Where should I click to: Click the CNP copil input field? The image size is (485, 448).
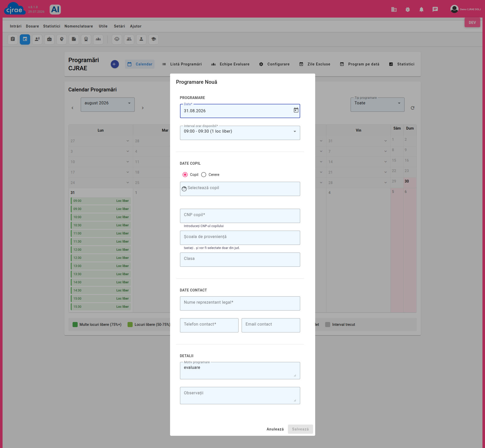(x=240, y=216)
